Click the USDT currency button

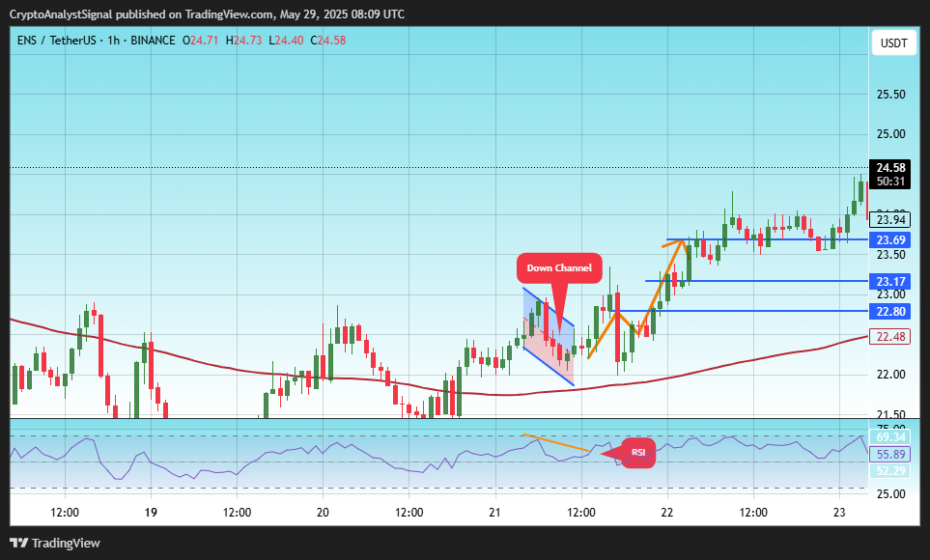893,42
